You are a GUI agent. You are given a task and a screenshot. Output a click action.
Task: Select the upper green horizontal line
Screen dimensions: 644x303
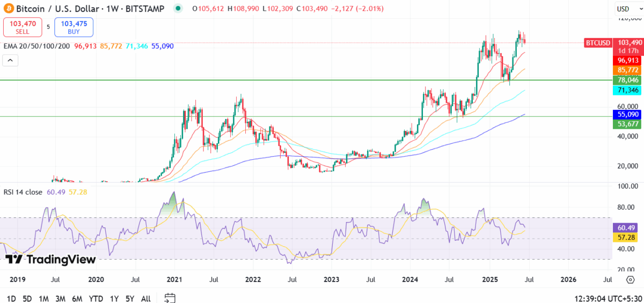coord(305,80)
